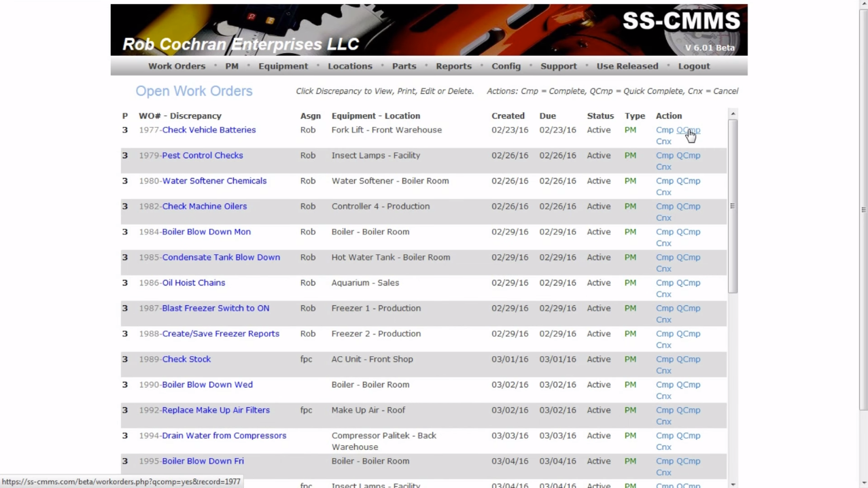Click Cmp for Check Vehicle Batteries row

[665, 130]
